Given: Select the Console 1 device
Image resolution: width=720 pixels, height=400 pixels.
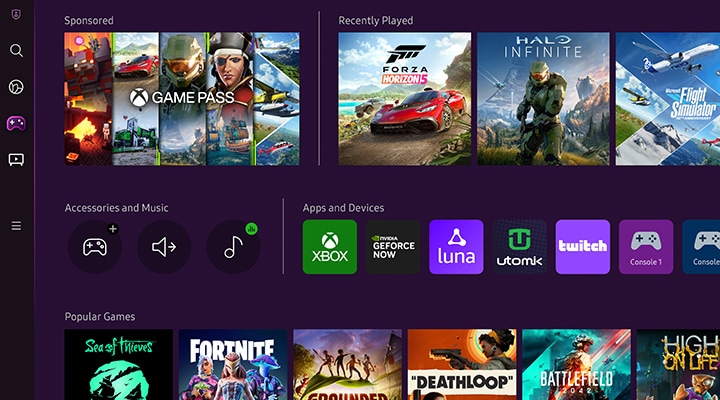Looking at the screenshot, I should click(645, 247).
